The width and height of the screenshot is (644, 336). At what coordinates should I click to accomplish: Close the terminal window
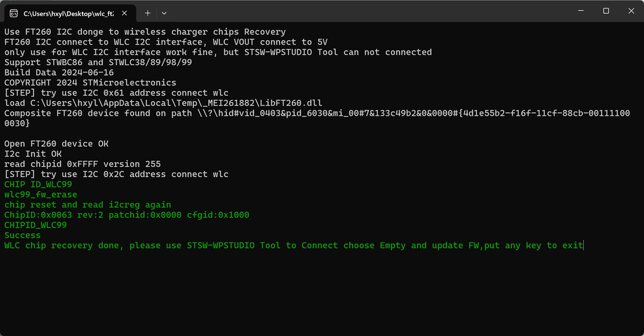pyautogui.click(x=631, y=11)
